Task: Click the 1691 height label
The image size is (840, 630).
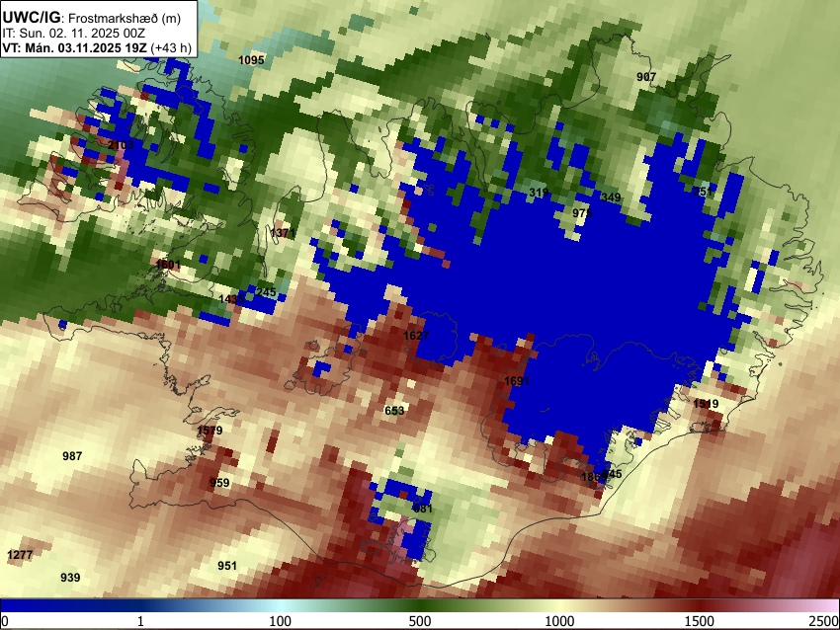Action: point(517,381)
